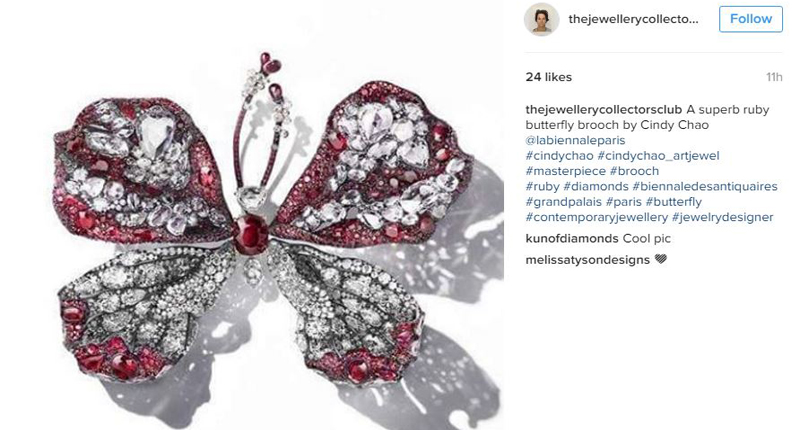Open the #cindychao_artjewel hashtag
Image resolution: width=800 pixels, height=430 pixels.
658,156
